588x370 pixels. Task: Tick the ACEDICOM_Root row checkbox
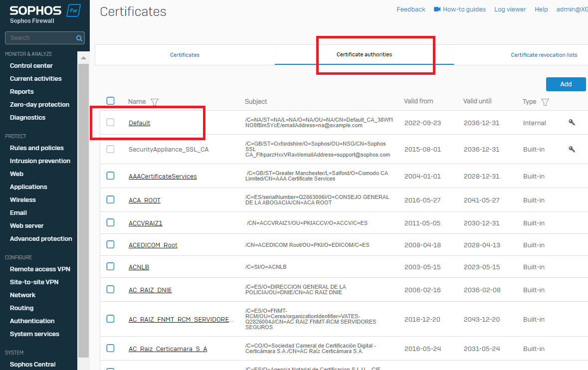(110, 244)
